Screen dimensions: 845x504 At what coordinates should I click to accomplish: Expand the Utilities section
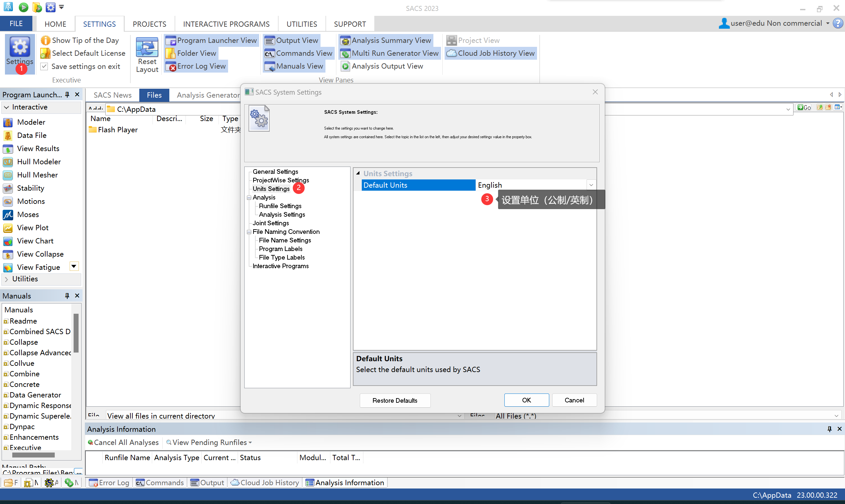7,279
